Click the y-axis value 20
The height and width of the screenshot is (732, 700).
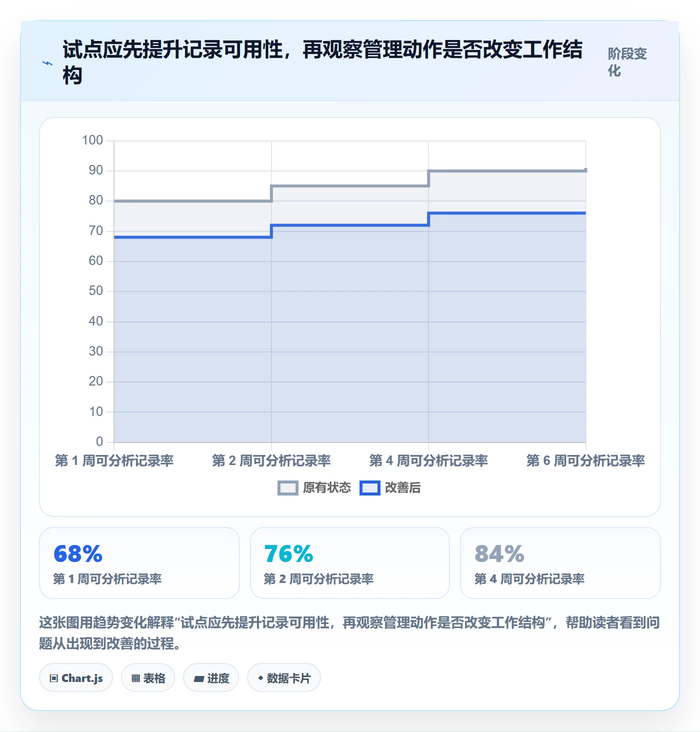tap(96, 381)
